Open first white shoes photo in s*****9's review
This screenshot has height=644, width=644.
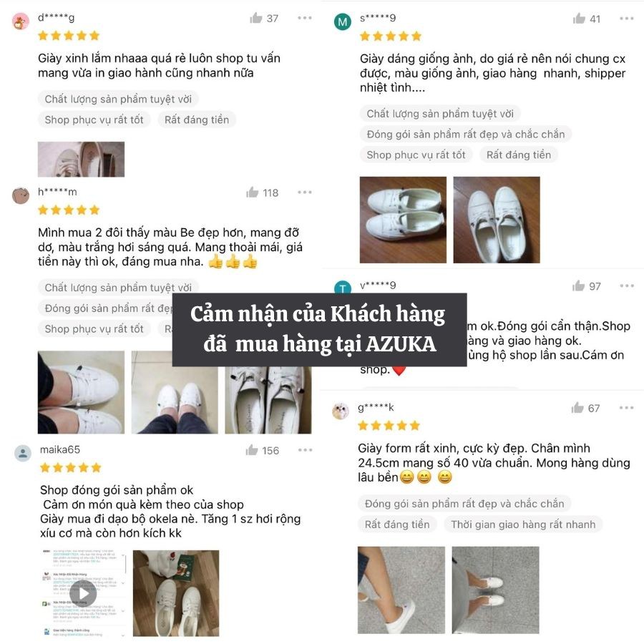[403, 220]
